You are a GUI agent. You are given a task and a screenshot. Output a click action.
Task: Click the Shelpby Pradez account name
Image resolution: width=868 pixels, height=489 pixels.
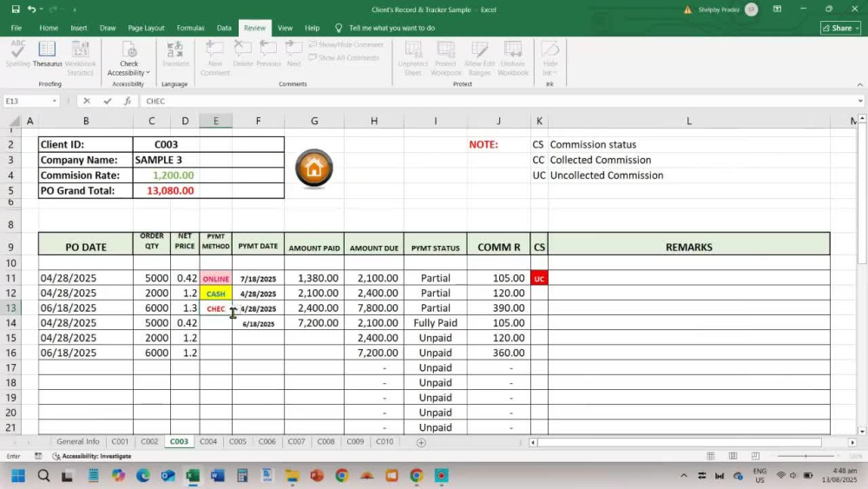(719, 10)
